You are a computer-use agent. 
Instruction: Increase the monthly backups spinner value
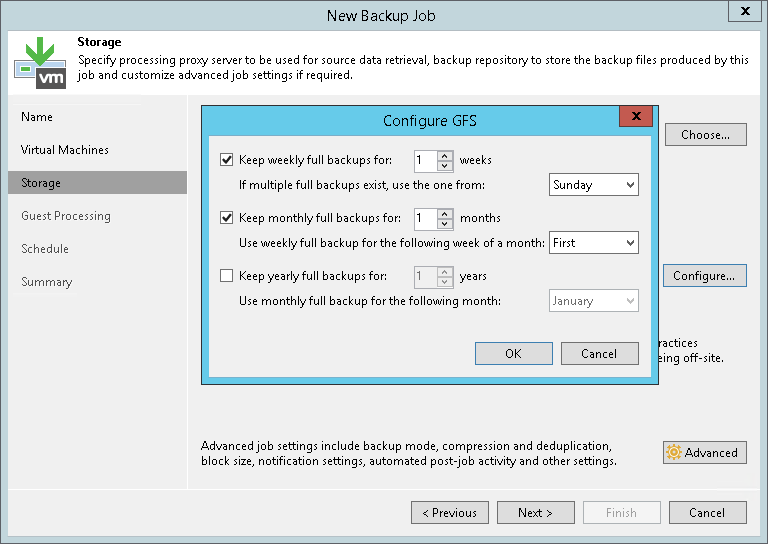(x=445, y=213)
